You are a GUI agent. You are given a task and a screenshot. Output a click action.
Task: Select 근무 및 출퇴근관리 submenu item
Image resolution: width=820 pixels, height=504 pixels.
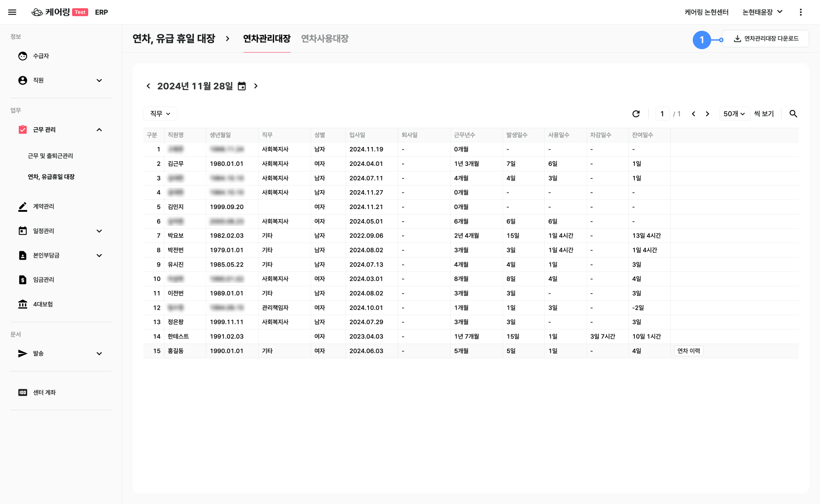51,156
